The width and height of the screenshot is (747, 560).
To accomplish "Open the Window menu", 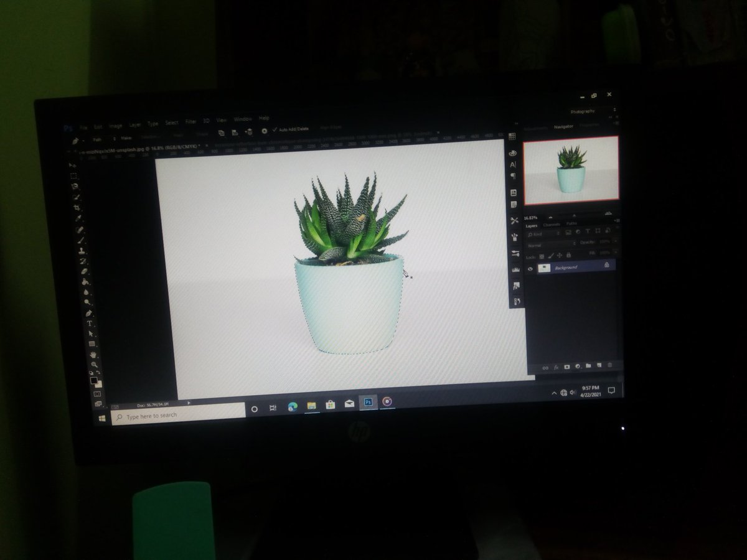I will [x=243, y=119].
